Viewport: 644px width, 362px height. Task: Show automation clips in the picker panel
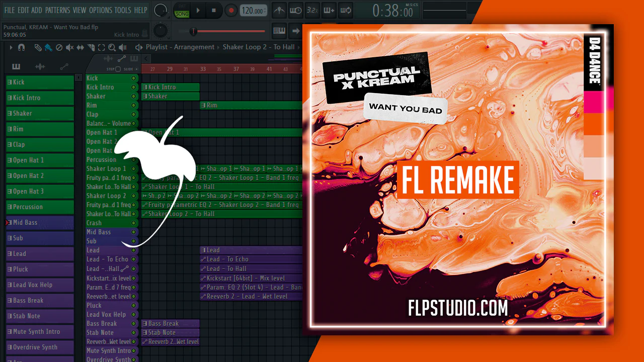point(64,66)
